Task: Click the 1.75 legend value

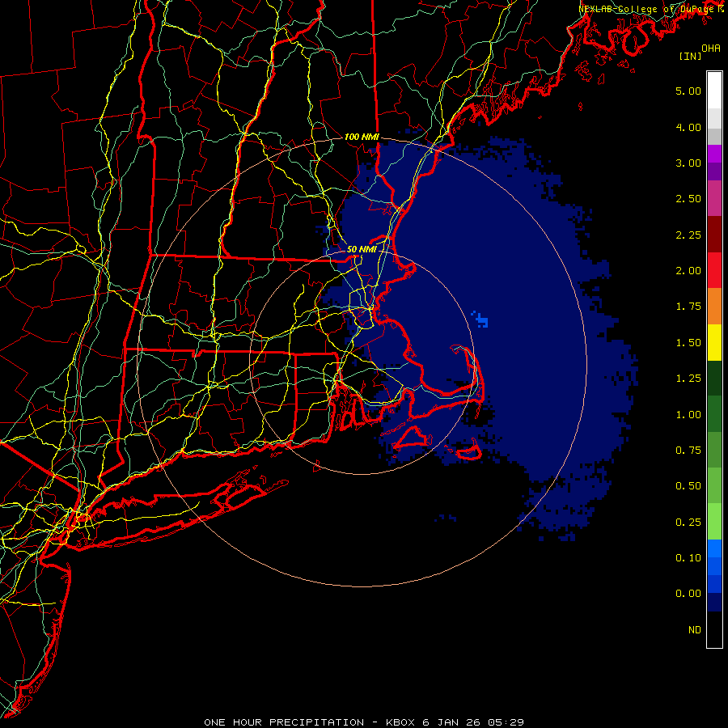Action: pos(688,307)
